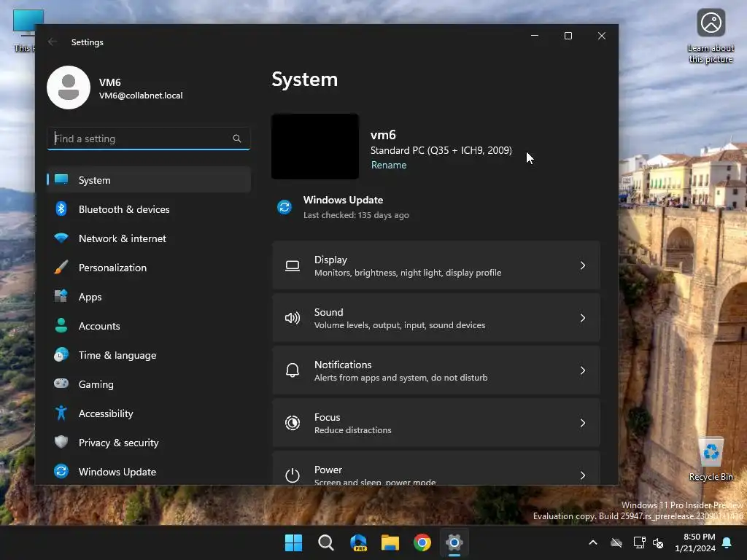Launch Google Chrome from taskbar
This screenshot has width=747, height=560.
coord(422,542)
